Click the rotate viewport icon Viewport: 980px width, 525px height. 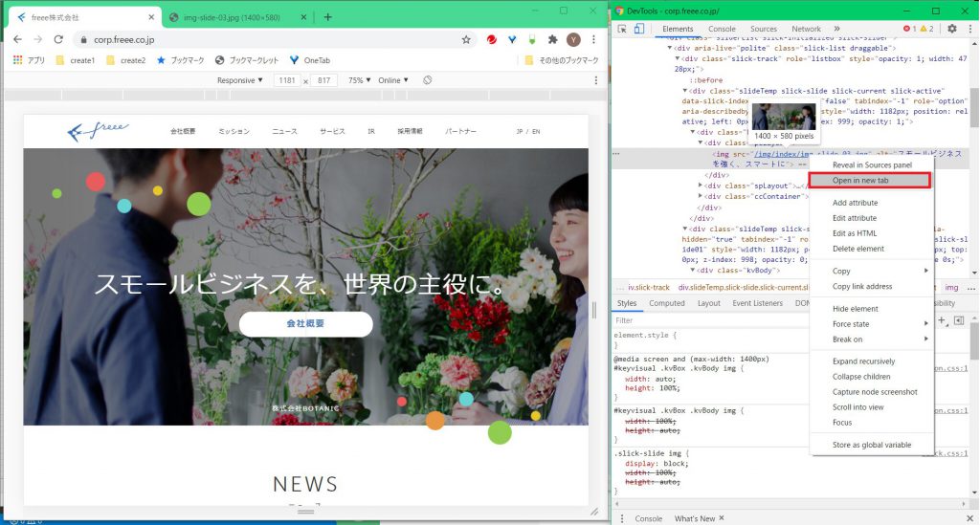pos(428,80)
